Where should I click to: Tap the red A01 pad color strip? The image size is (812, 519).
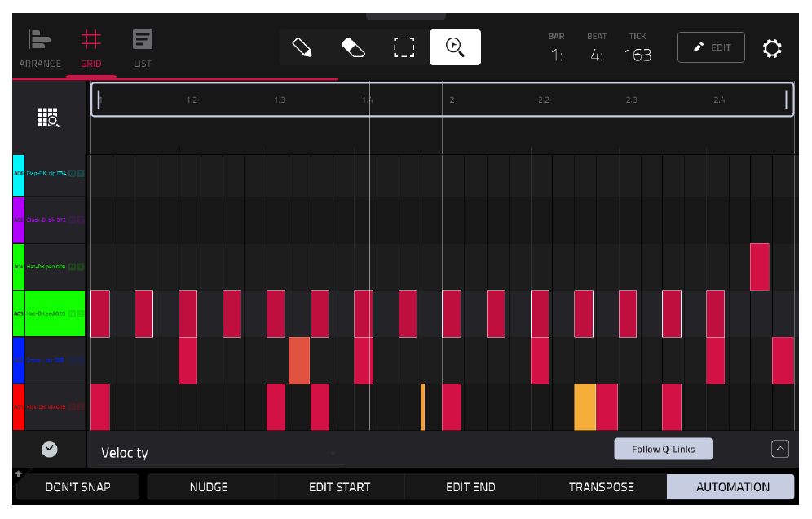tap(19, 407)
